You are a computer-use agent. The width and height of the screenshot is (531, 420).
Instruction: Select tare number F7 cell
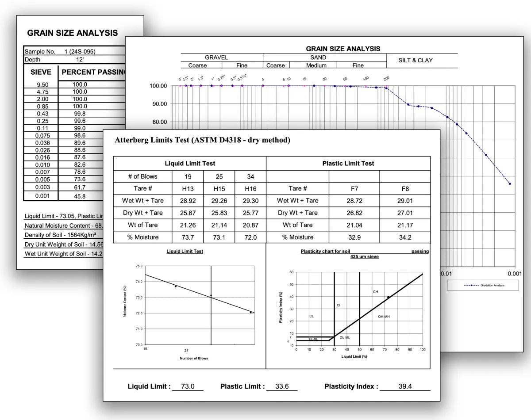click(x=354, y=189)
